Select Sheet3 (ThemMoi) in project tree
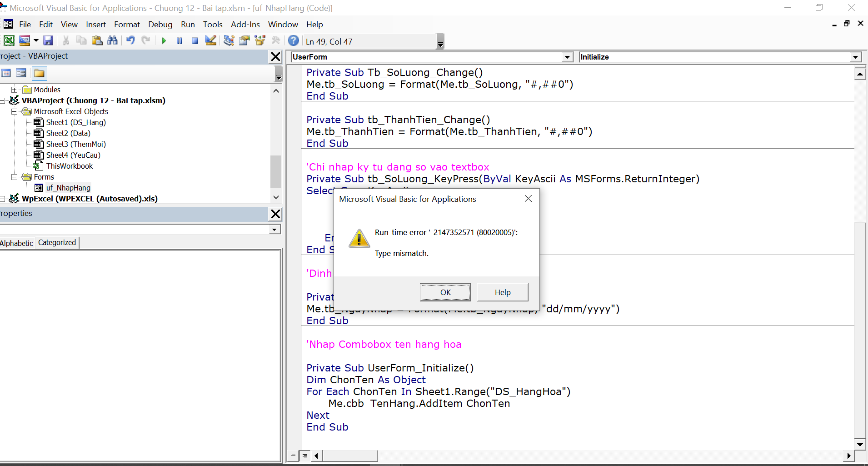This screenshot has height=466, width=868. (x=76, y=144)
